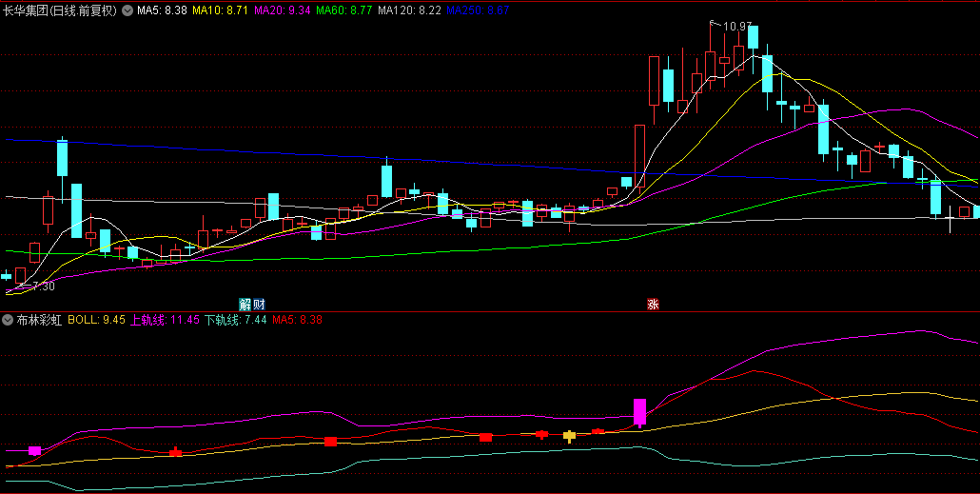This screenshot has height=494, width=980.
Task: Click the MA5: 8.38 label in Bollinger panel
Action: (298, 320)
